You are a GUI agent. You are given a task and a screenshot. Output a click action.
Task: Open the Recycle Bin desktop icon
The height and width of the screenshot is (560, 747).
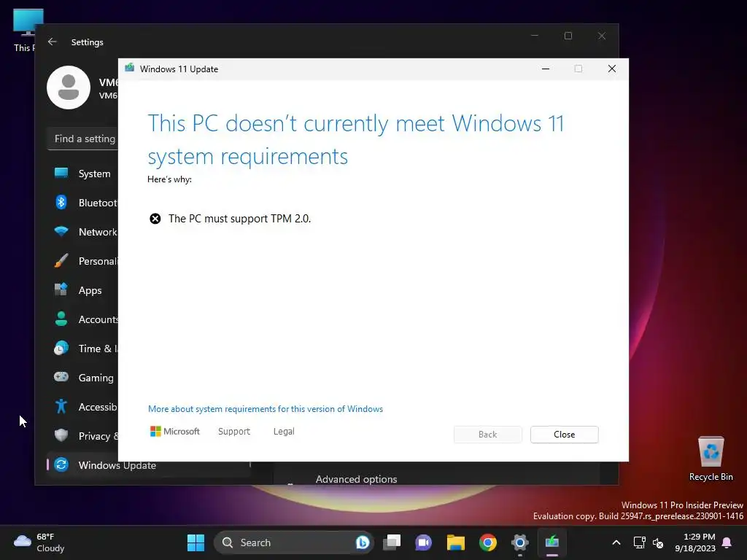pos(711,459)
